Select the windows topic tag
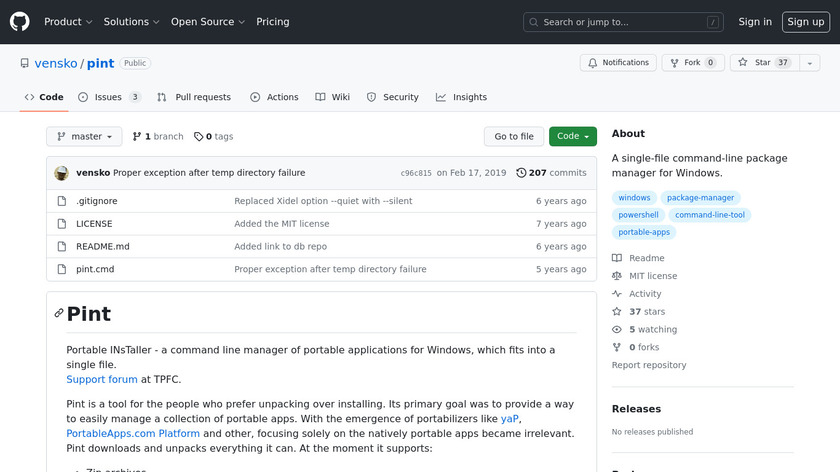The height and width of the screenshot is (472, 840). point(634,198)
